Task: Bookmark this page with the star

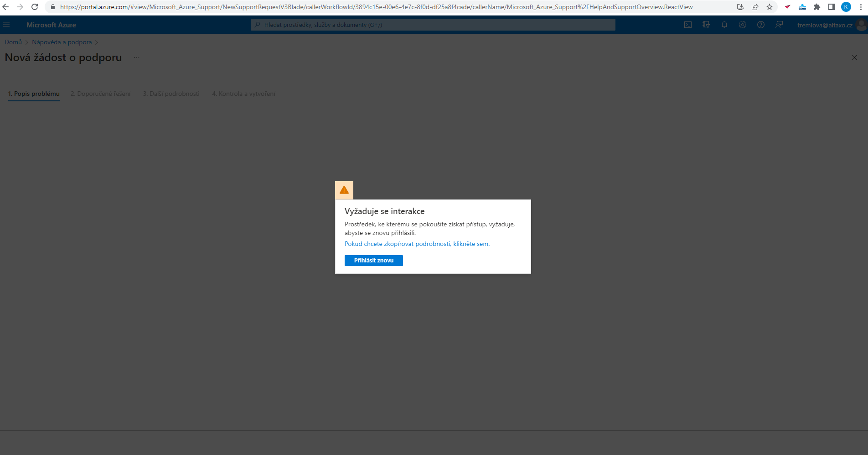Action: (x=769, y=7)
